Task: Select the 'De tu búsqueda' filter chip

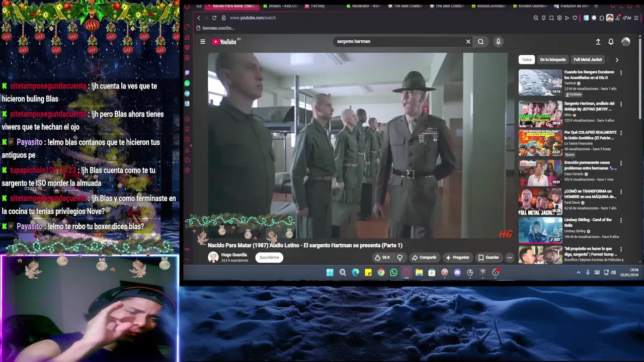Action: [553, 59]
